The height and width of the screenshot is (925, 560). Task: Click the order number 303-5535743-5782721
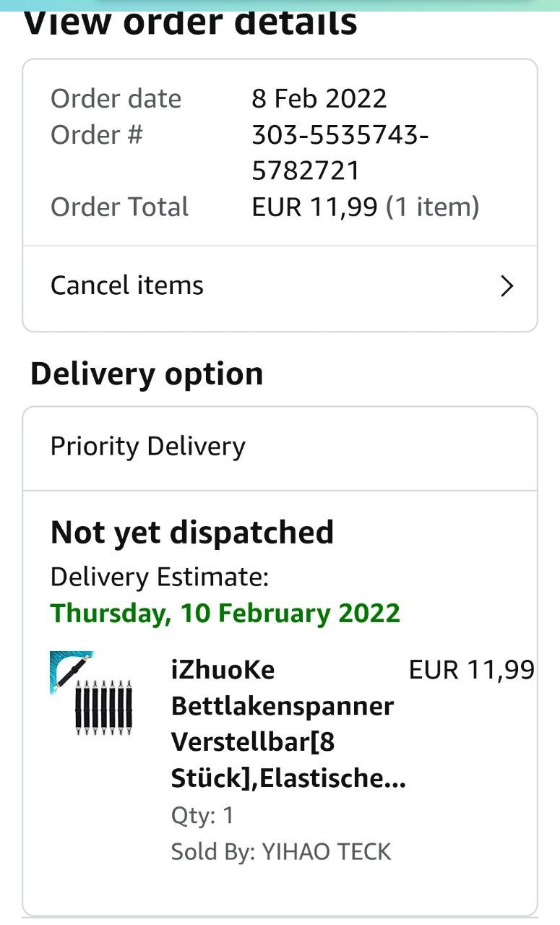click(340, 152)
